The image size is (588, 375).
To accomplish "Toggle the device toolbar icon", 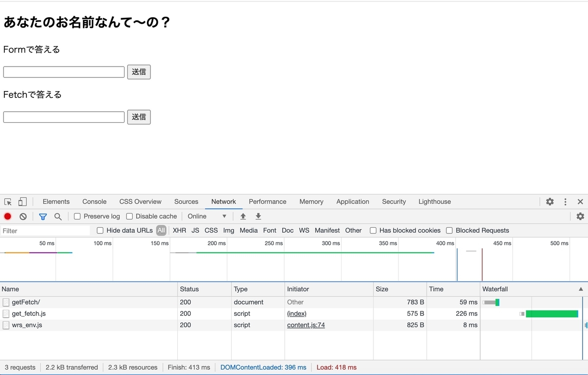I will (23, 202).
